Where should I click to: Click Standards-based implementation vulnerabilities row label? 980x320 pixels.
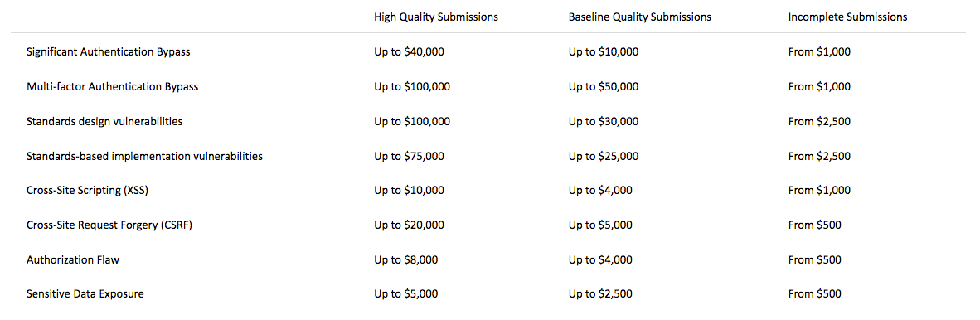(144, 156)
